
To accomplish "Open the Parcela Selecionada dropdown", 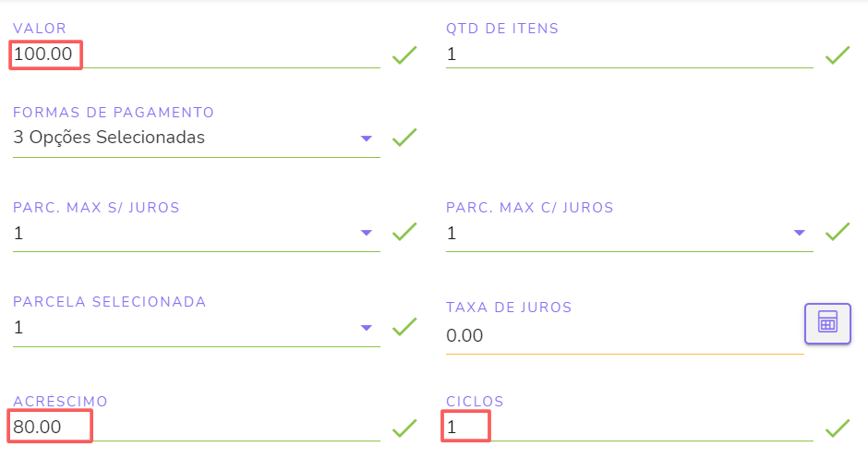I will (x=367, y=327).
